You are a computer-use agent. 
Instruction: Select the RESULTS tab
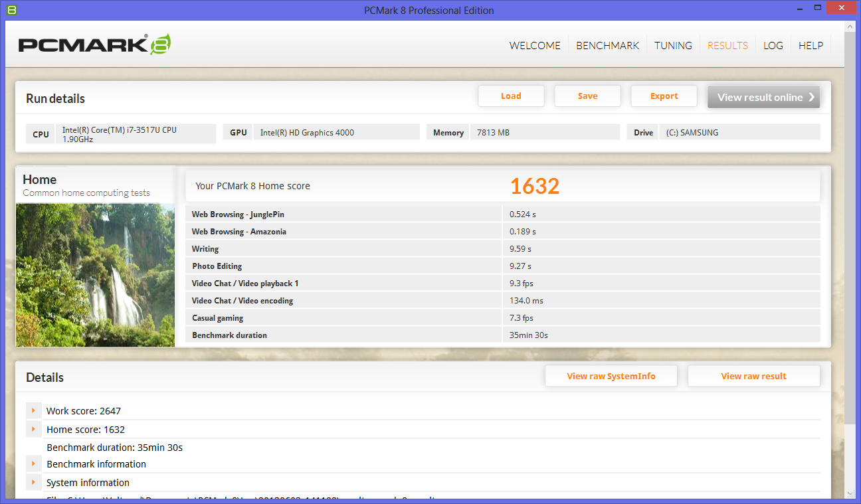pyautogui.click(x=727, y=45)
